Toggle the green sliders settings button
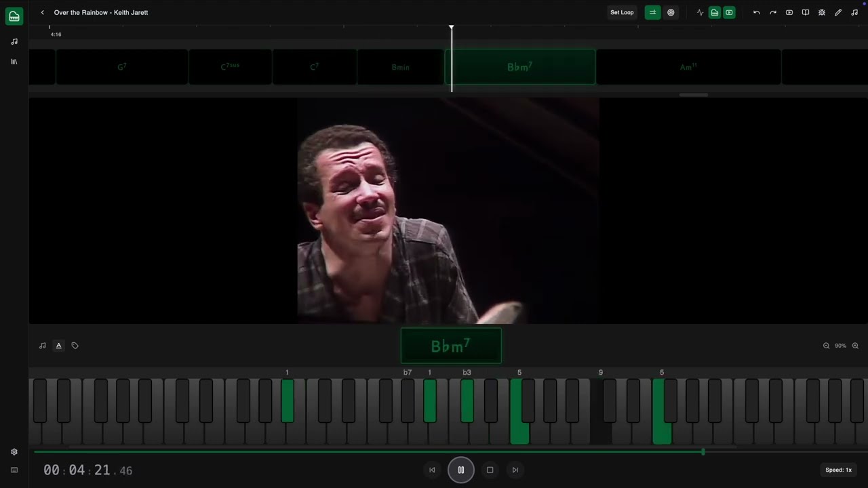The image size is (868, 488). click(x=653, y=12)
